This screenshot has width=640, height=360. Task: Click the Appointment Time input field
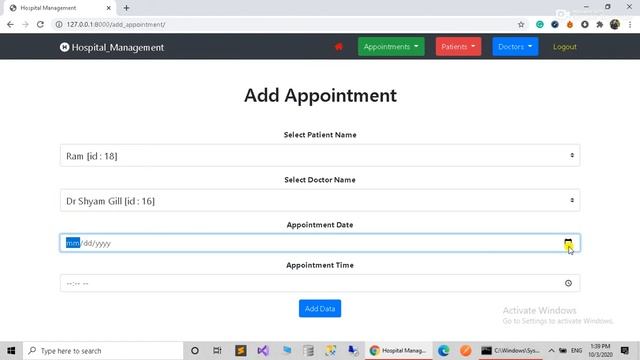coord(320,283)
